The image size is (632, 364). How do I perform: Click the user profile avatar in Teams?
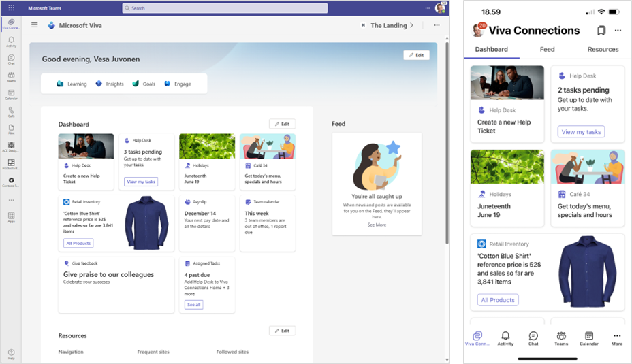click(441, 7)
